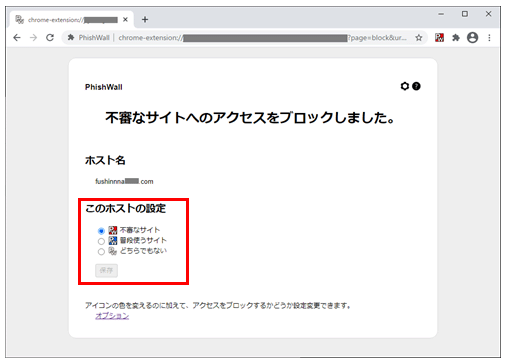Click the red icon beside 不審なサイト
Screen dimensions: 507x364
click(113, 230)
